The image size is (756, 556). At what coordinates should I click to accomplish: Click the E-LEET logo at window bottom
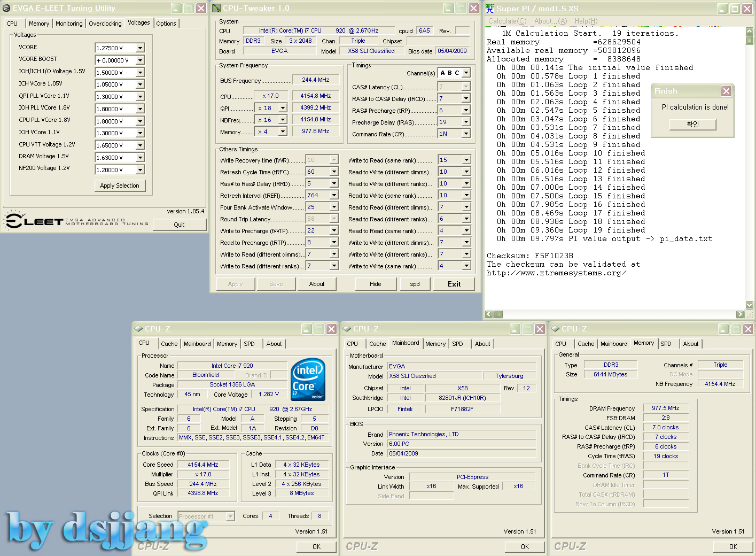[x=35, y=221]
